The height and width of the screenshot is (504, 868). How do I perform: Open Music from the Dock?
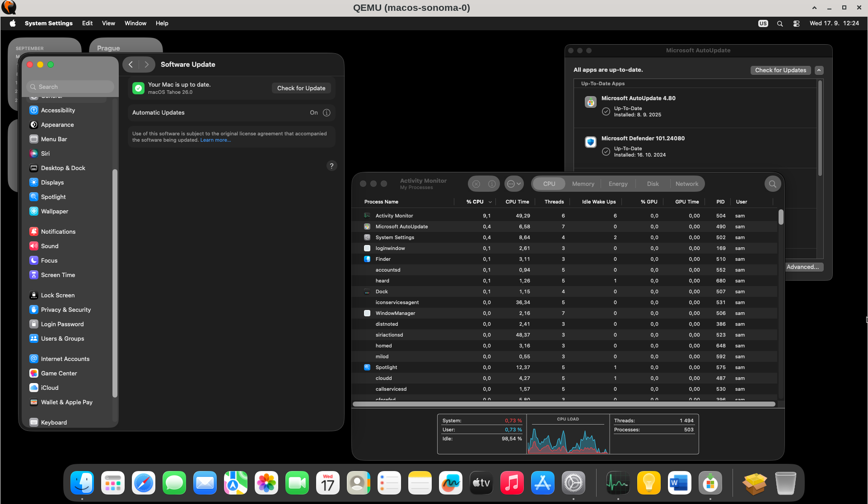click(x=512, y=483)
